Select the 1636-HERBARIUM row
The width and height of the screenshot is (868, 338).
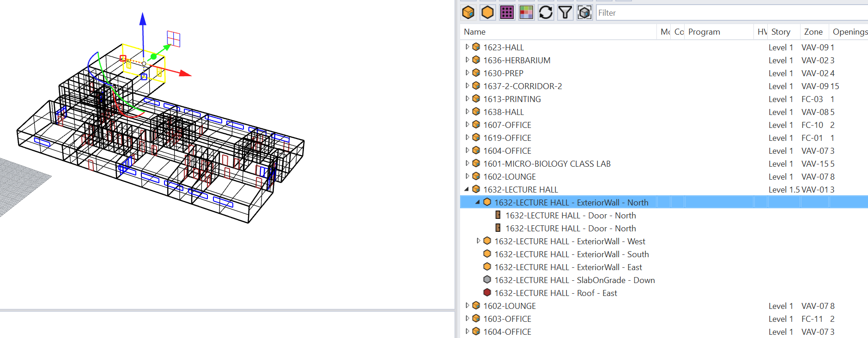pyautogui.click(x=516, y=60)
